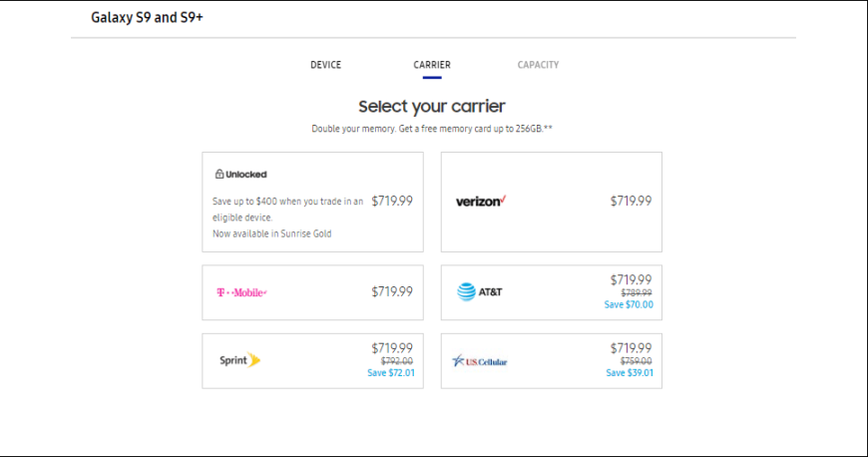Switch to the DEVICE tab

click(x=325, y=65)
